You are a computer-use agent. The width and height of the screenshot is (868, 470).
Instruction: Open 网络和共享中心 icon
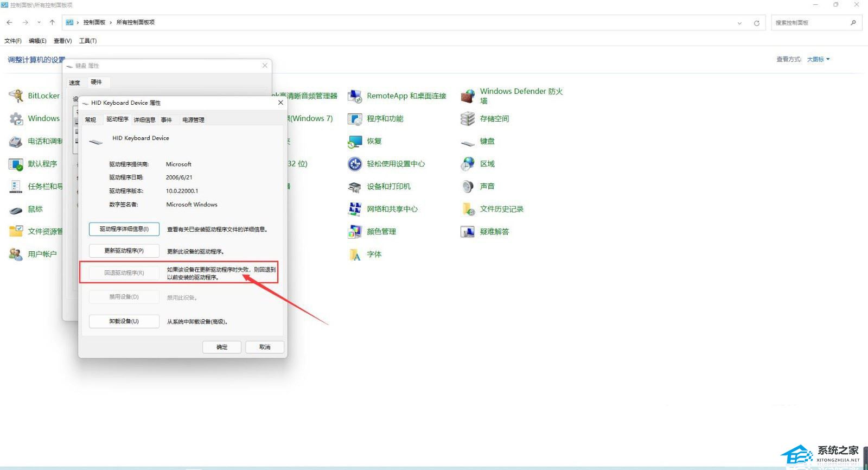coord(355,209)
